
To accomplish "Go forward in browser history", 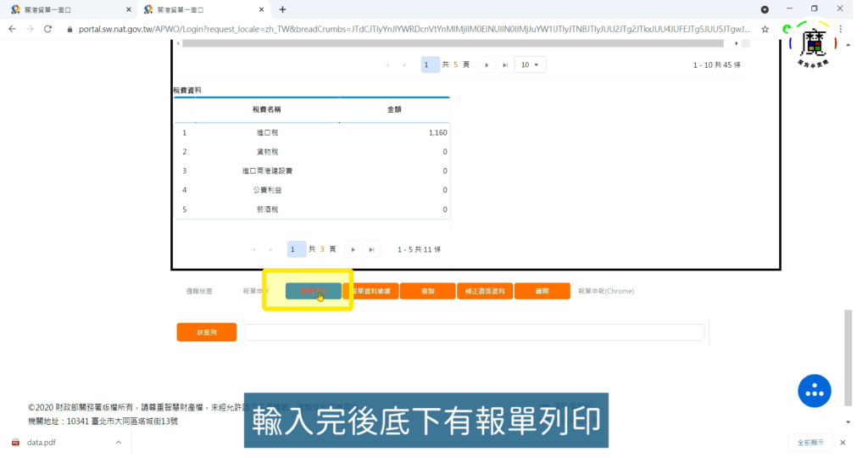I will pos(30,29).
